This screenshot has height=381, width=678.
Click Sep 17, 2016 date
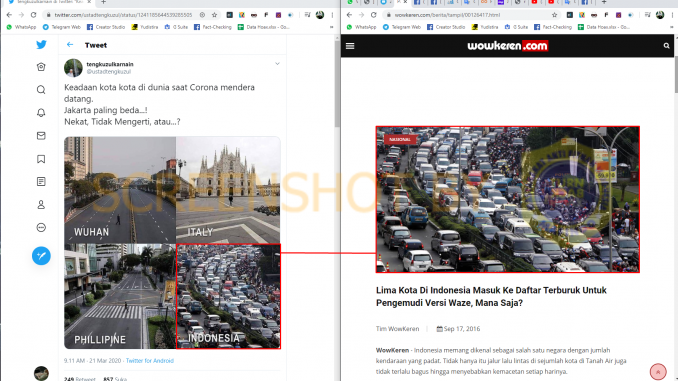[458, 329]
